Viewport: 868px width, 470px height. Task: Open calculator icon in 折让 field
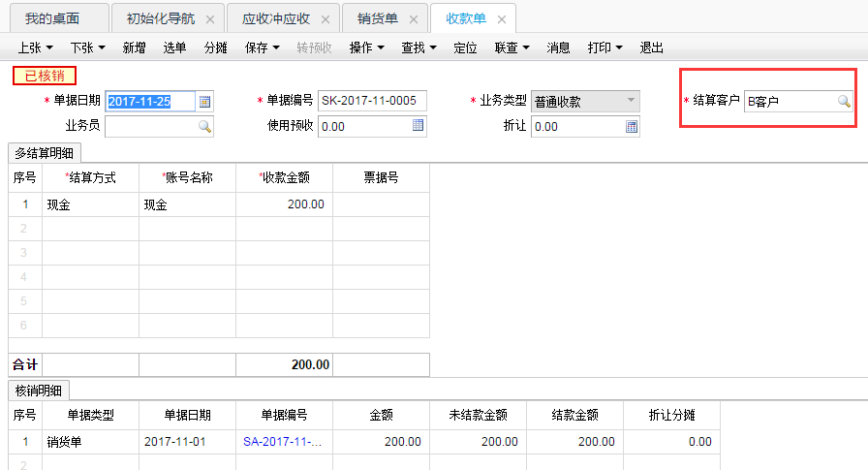tap(632, 126)
